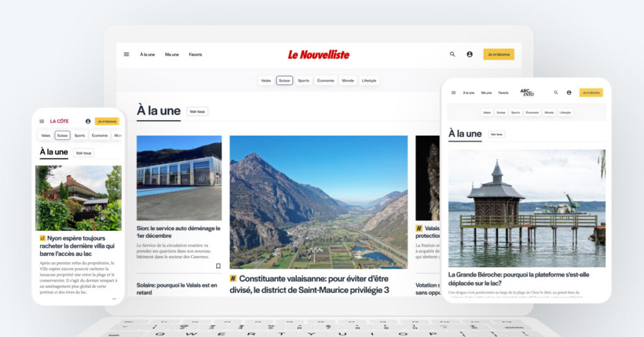Select the Valais chip on ArcInfo tablet
The height and width of the screenshot is (337, 644).
487,113
